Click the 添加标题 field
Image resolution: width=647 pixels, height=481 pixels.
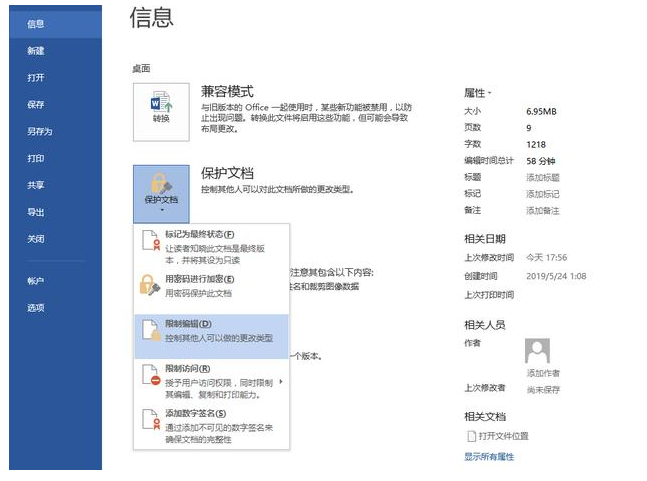coord(543,178)
